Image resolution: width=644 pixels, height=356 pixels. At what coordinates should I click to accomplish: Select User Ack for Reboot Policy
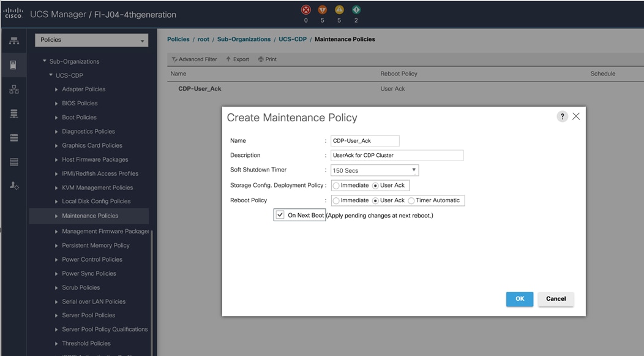tap(375, 200)
